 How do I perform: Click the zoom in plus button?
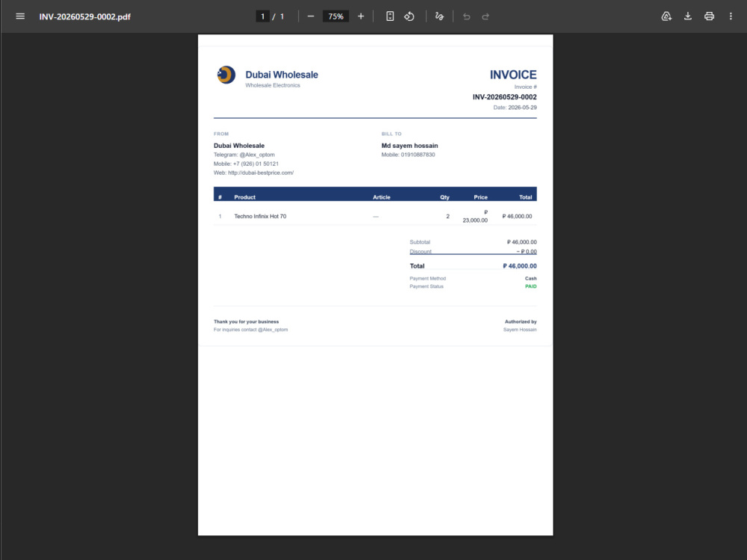click(361, 16)
